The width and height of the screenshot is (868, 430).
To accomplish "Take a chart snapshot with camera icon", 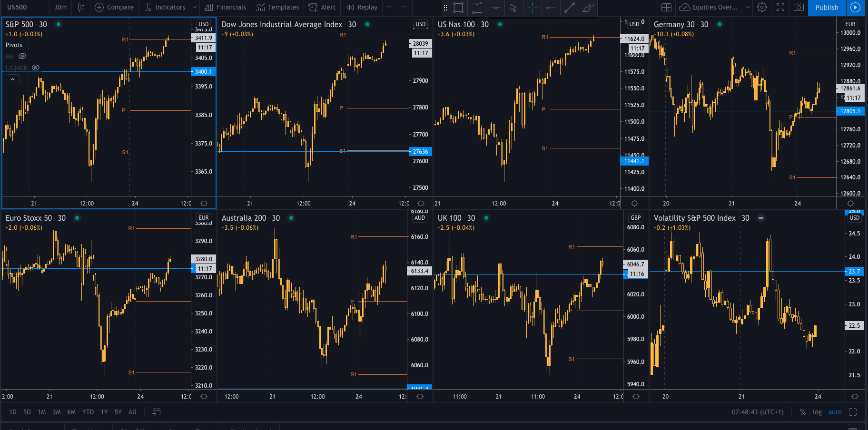I will 799,7.
